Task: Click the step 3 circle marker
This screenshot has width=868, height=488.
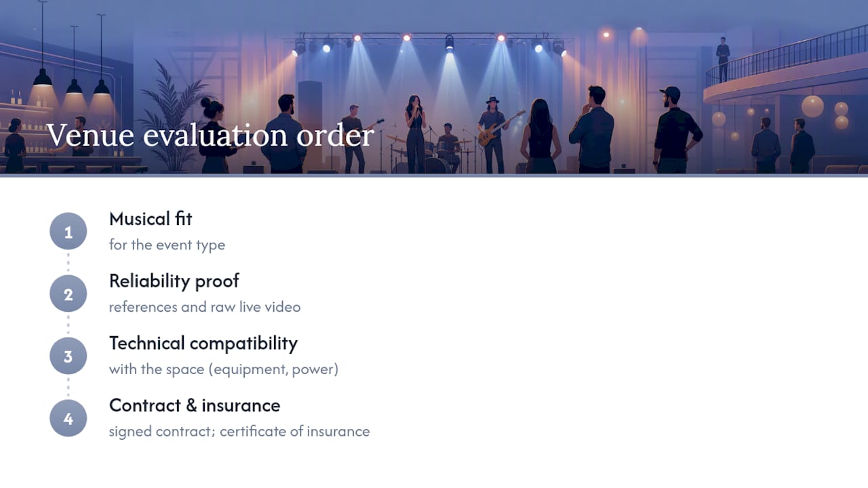Action: pos(68,357)
